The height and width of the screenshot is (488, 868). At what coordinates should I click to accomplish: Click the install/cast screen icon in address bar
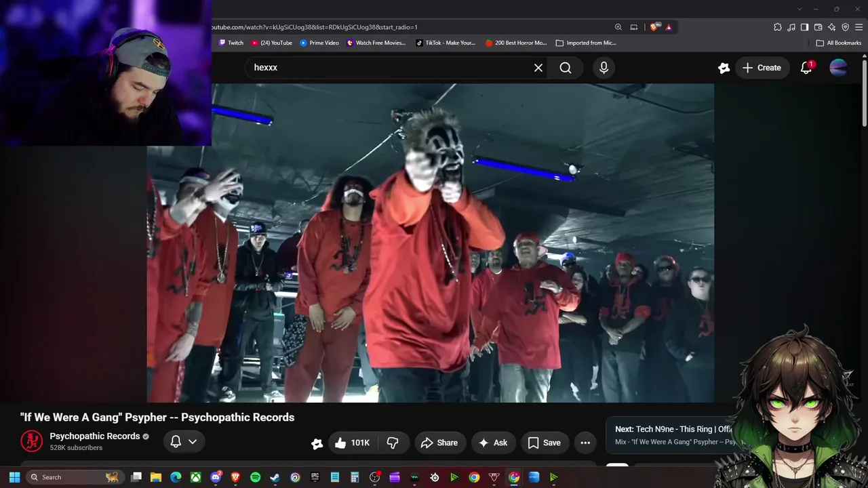pos(634,27)
